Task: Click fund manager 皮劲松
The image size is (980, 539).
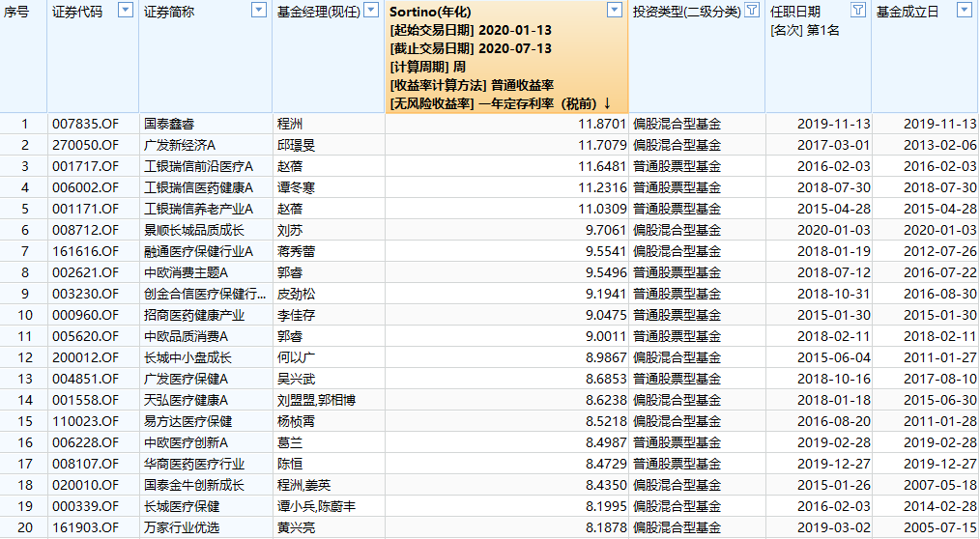Action: pos(297,294)
